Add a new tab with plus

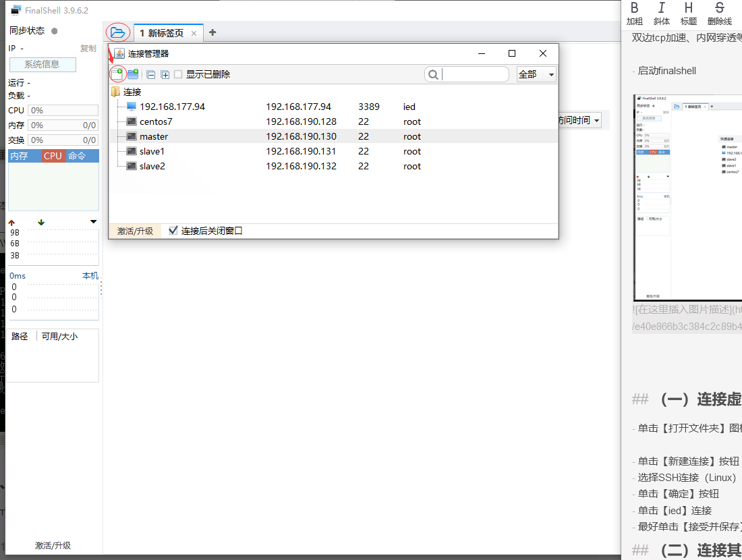coord(212,32)
